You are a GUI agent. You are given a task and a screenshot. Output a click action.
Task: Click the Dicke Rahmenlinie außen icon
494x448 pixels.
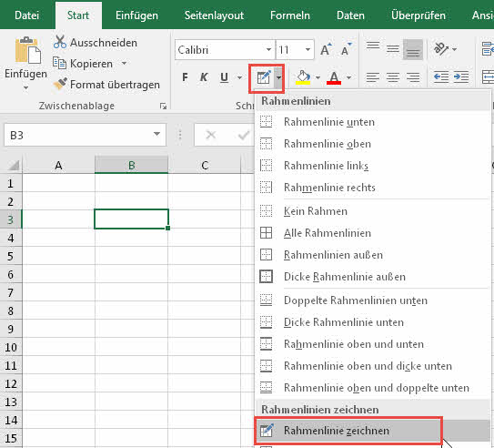tap(267, 277)
